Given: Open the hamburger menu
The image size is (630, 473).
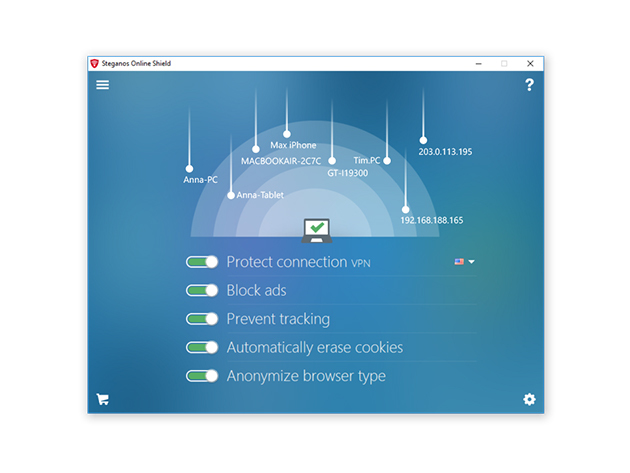Looking at the screenshot, I should (x=102, y=85).
